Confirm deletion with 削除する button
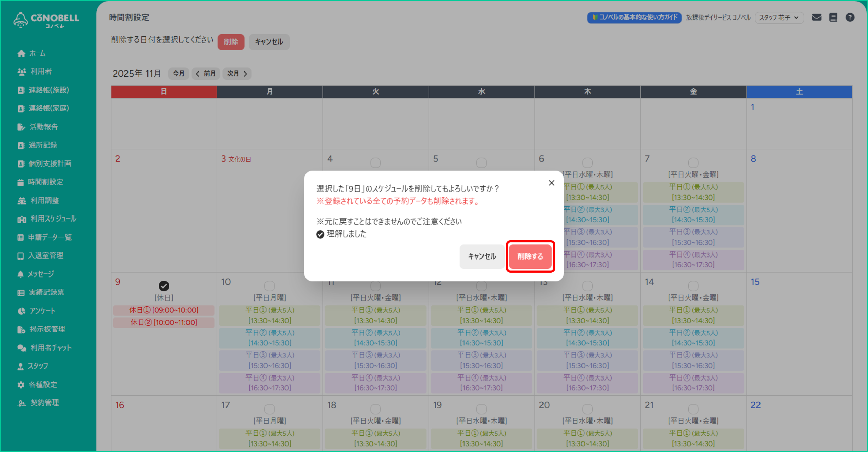This screenshot has height=452, width=868. 530,256
